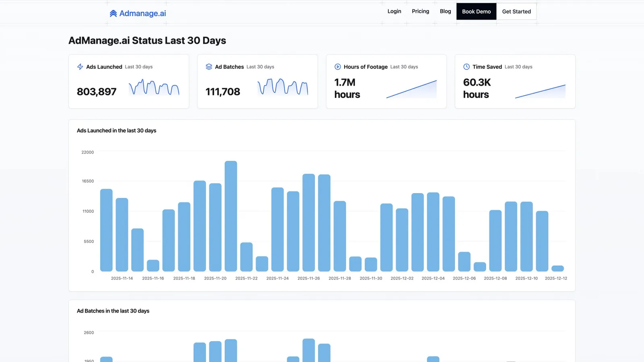Click the clock Time Saved icon
The height and width of the screenshot is (362, 644).
point(466,67)
